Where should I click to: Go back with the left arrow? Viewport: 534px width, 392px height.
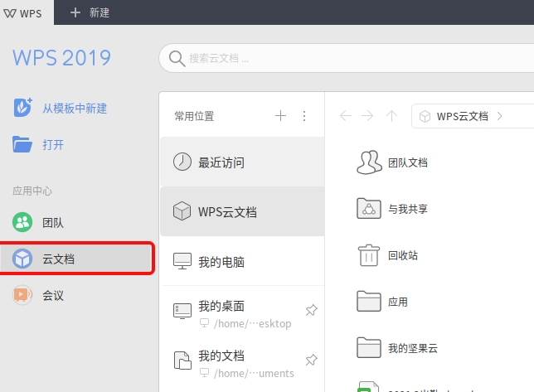[345, 116]
